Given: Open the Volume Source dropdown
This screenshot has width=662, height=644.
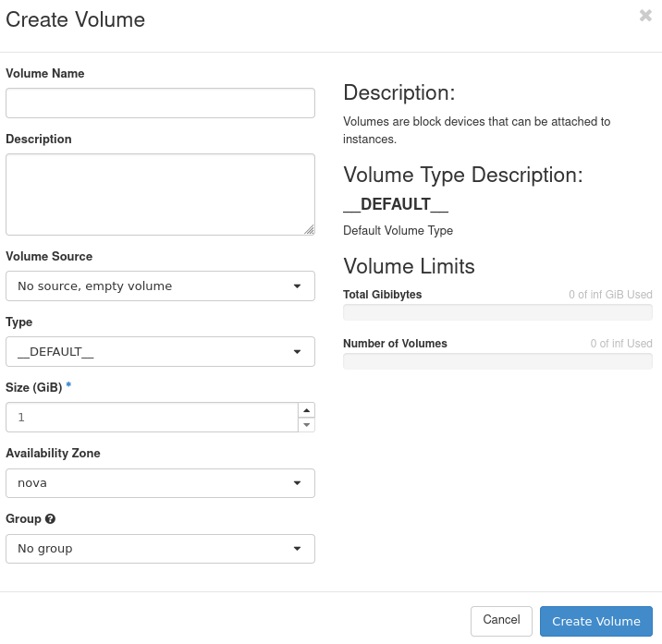Looking at the screenshot, I should [x=160, y=286].
